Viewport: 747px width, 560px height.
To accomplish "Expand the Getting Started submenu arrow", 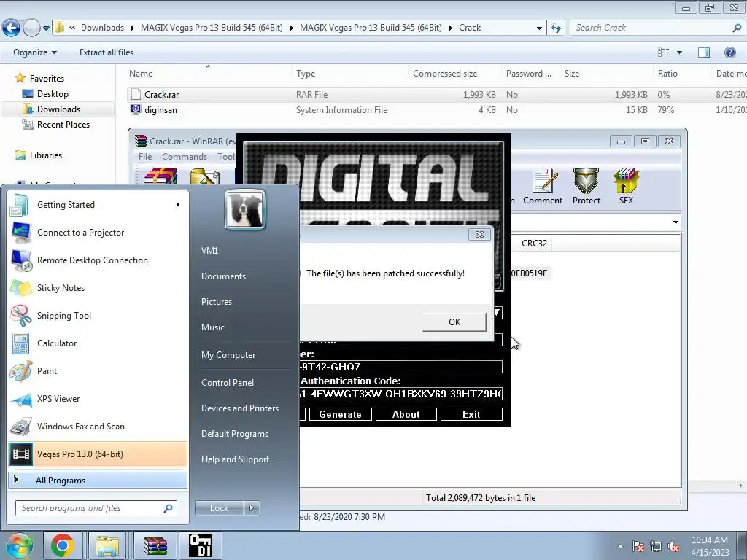I will click(178, 205).
